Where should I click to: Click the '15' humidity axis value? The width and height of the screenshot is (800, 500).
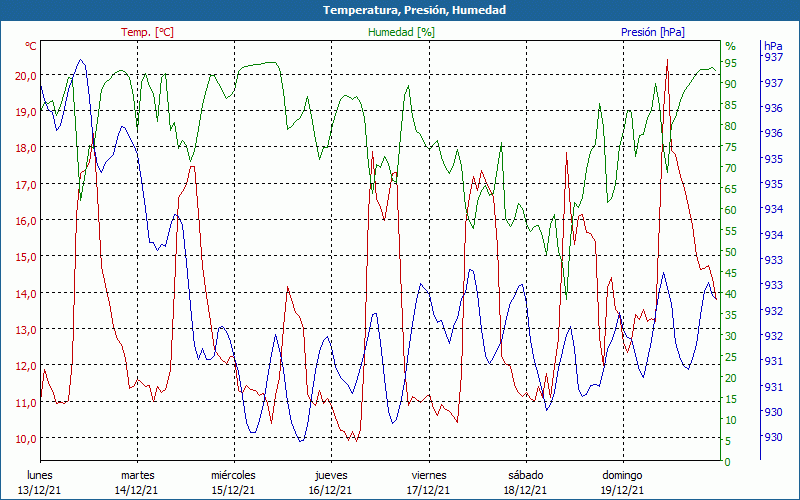(731, 399)
